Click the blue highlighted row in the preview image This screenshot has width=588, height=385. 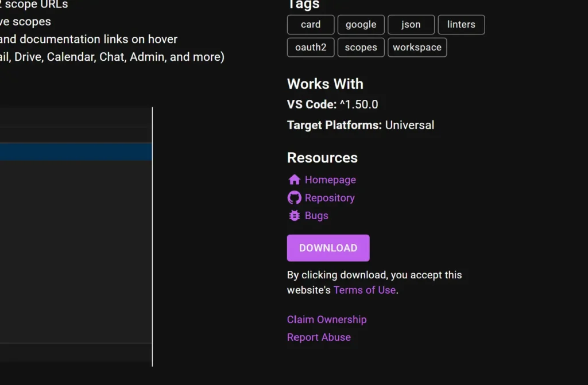75,152
